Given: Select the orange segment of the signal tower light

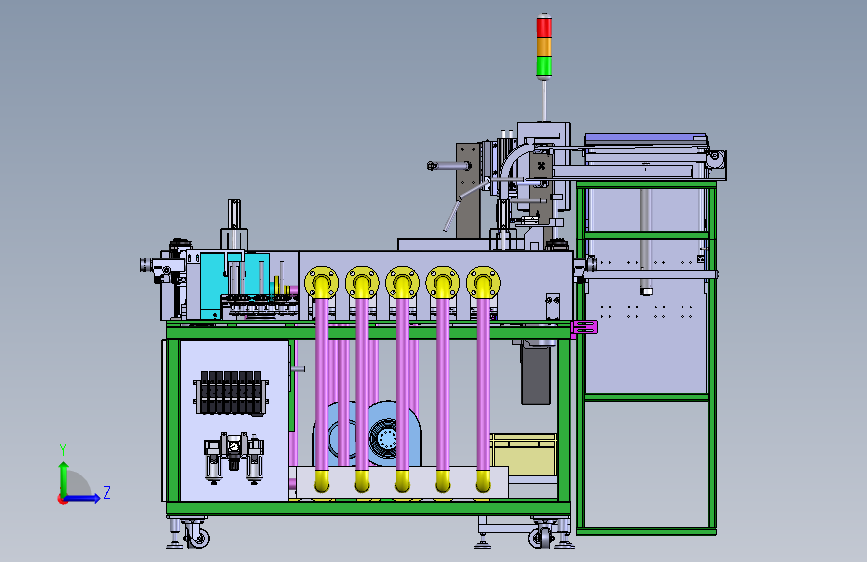Looking at the screenshot, I should tap(544, 47).
